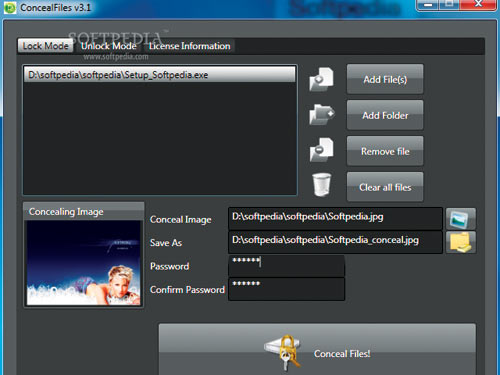
Task: Click the add folder icon
Action: [x=322, y=115]
